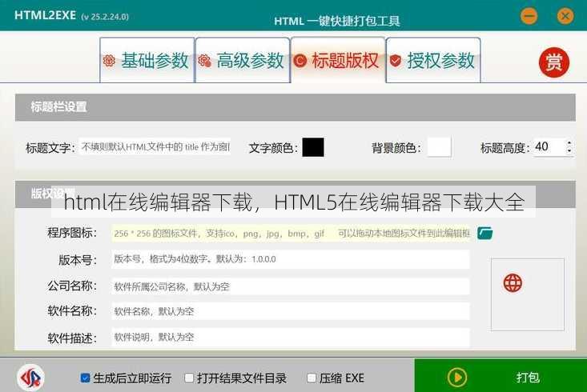
Task: Enable 压缩 EXE checkbox
Action: (311, 378)
